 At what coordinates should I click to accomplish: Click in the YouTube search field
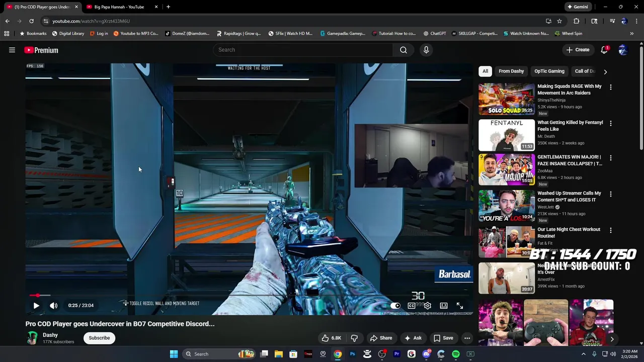tap(304, 50)
